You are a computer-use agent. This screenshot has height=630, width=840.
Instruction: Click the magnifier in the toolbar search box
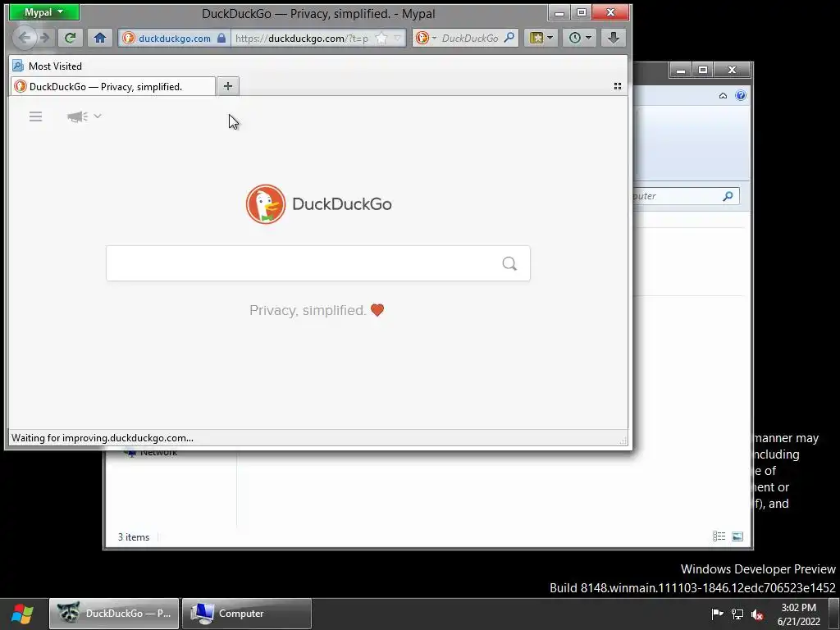coord(509,38)
